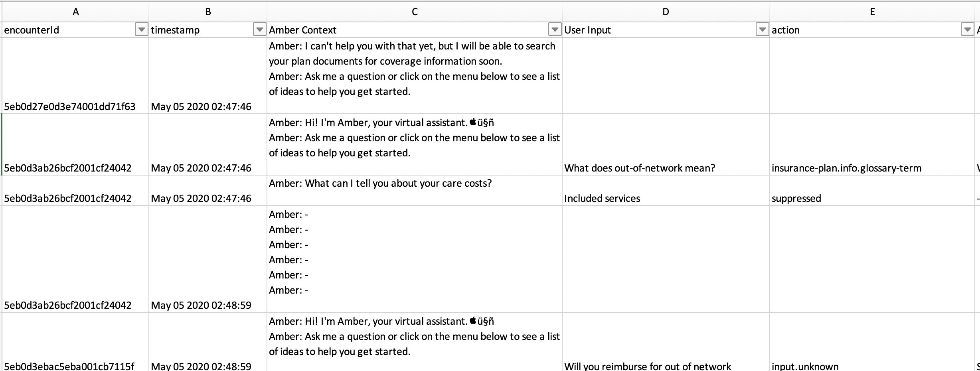Select column B header
The image size is (980, 371).
pos(208,12)
